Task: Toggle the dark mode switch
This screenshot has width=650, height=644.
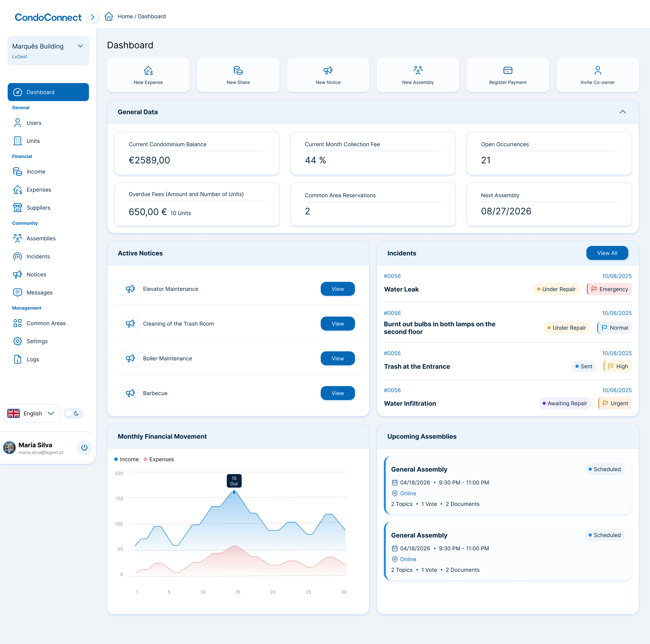Action: [x=73, y=413]
